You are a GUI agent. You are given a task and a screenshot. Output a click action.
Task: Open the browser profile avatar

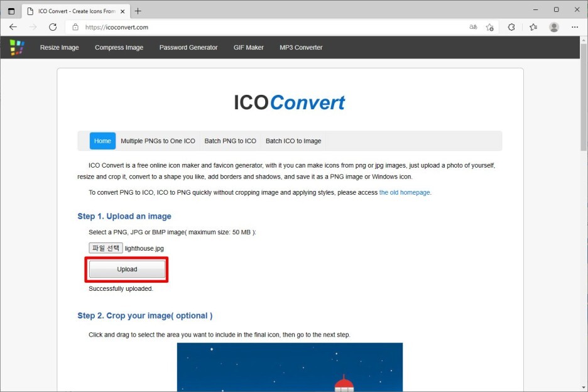(x=554, y=27)
